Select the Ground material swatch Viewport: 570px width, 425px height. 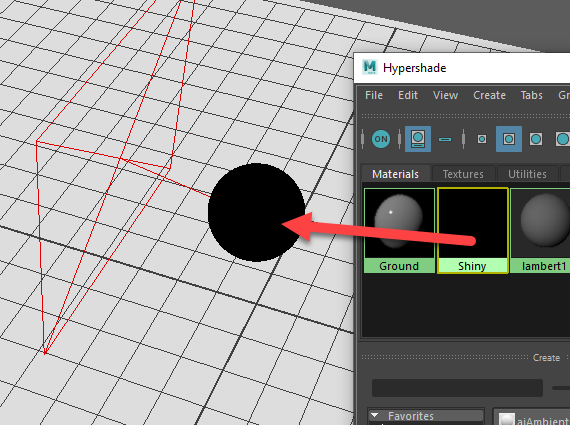click(x=399, y=230)
